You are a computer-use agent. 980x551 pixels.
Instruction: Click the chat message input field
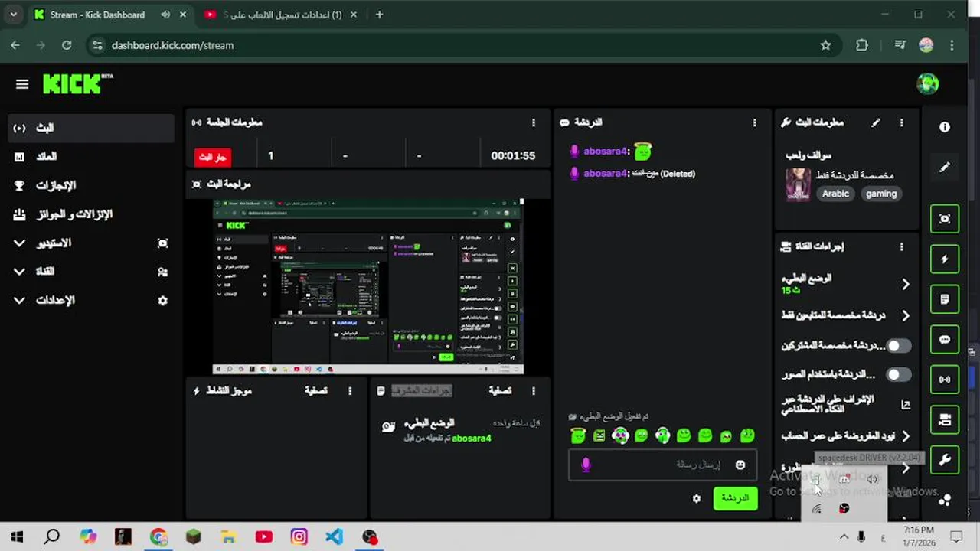(662, 465)
